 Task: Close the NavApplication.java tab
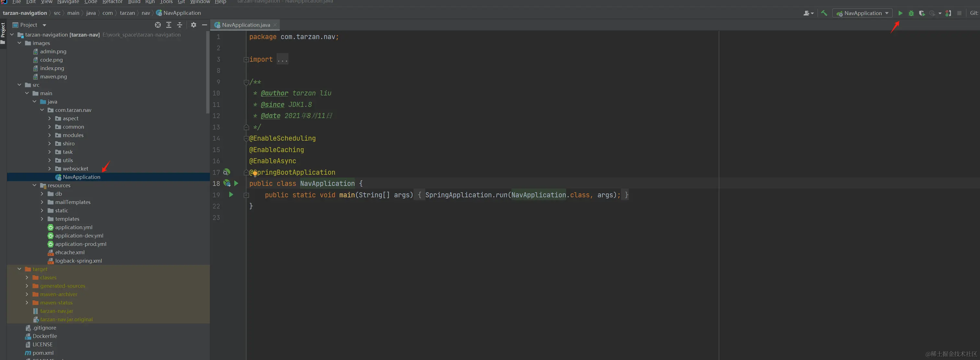[275, 25]
